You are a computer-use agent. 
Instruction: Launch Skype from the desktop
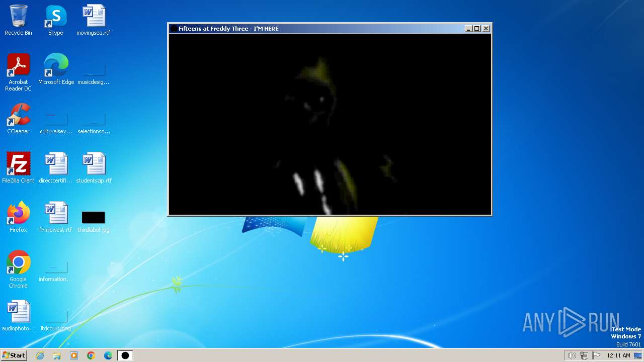[56, 20]
